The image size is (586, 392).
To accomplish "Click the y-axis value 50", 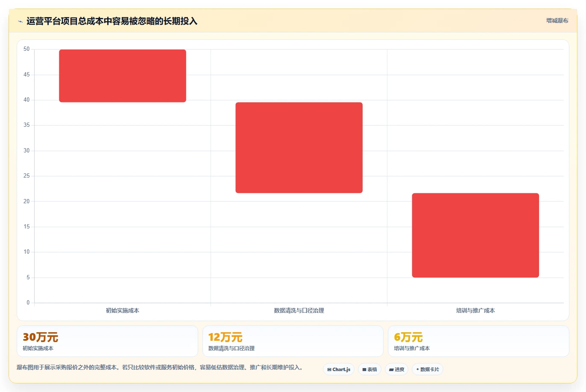I will (x=26, y=49).
